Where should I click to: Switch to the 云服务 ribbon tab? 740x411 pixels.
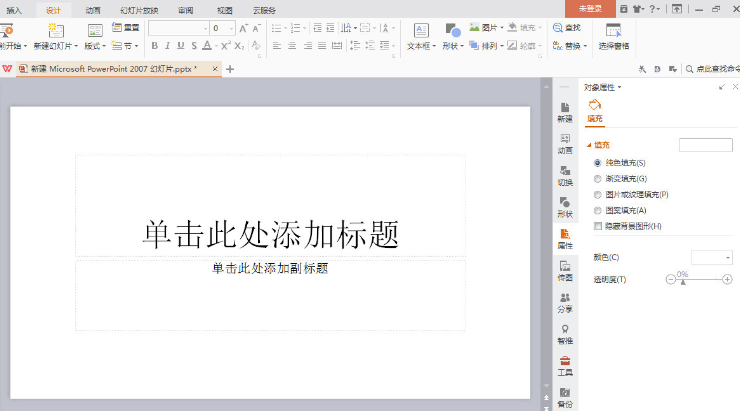(264, 10)
